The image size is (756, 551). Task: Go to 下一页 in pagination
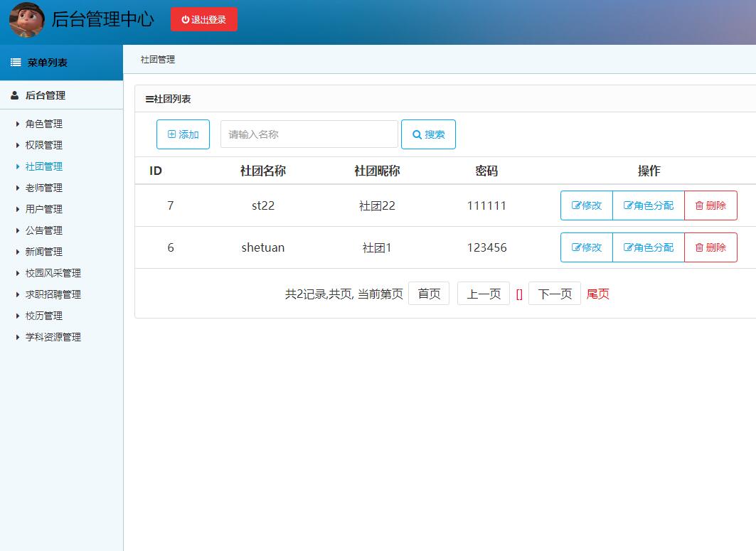(x=555, y=292)
